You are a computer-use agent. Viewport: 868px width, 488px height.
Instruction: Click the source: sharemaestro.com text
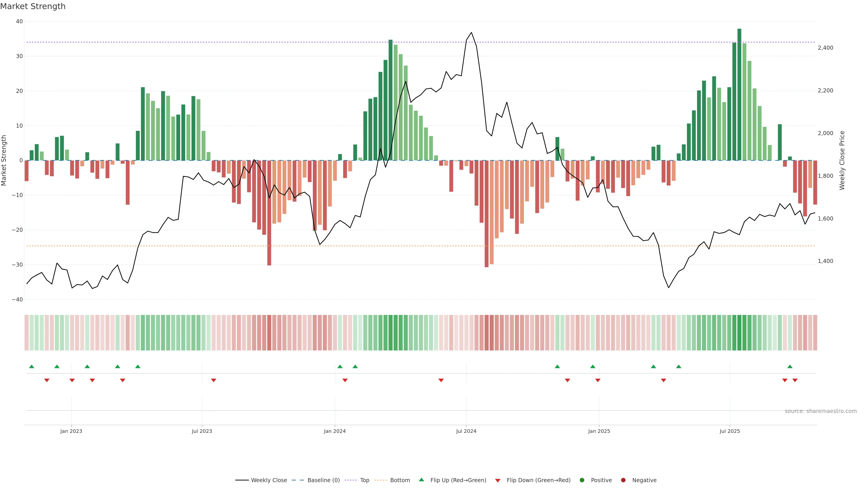click(821, 411)
